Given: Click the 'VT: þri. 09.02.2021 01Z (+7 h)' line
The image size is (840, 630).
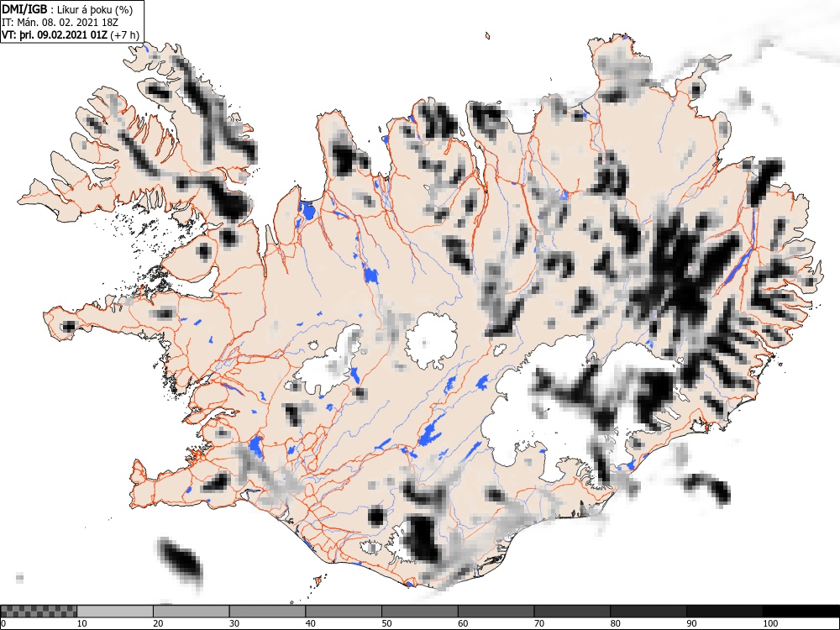Looking at the screenshot, I should click(x=71, y=34).
